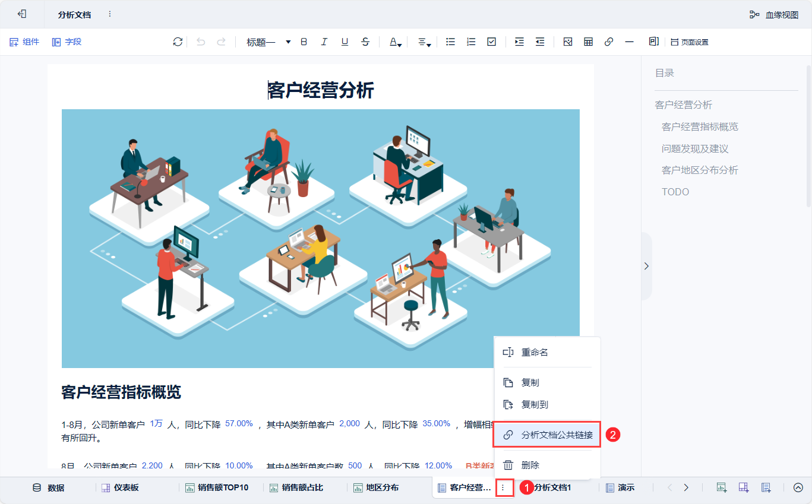Click the insert image icon
Image resolution: width=812 pixels, height=504 pixels.
coord(568,42)
